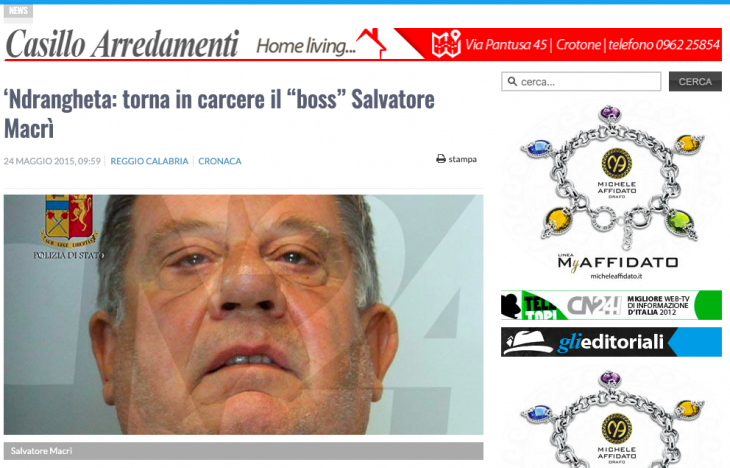This screenshot has height=468, width=730.
Task: Open the CRONACA category link
Action: click(220, 161)
